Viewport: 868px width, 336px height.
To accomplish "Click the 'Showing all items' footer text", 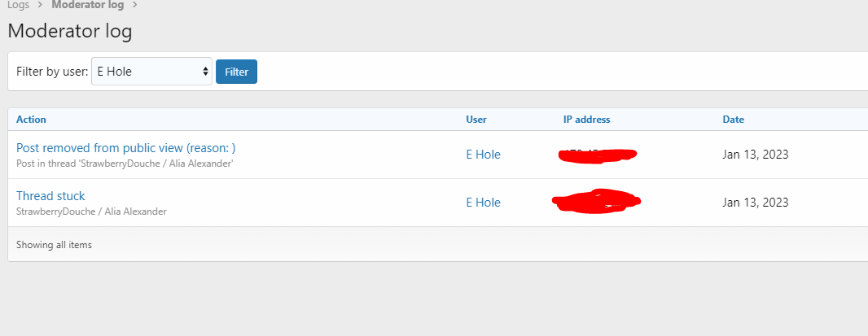I will (x=55, y=245).
